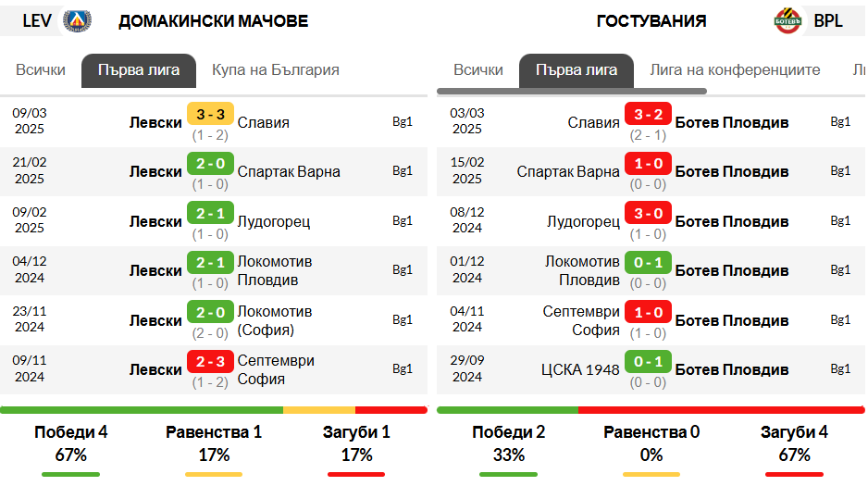Select the Купа на България tab
Screen dimensions: 868x486
[276, 70]
